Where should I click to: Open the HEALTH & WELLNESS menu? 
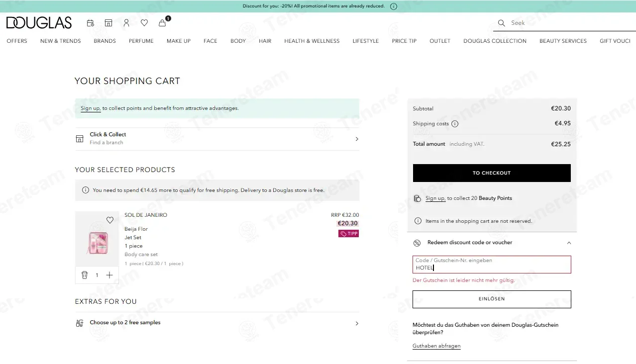[312, 41]
